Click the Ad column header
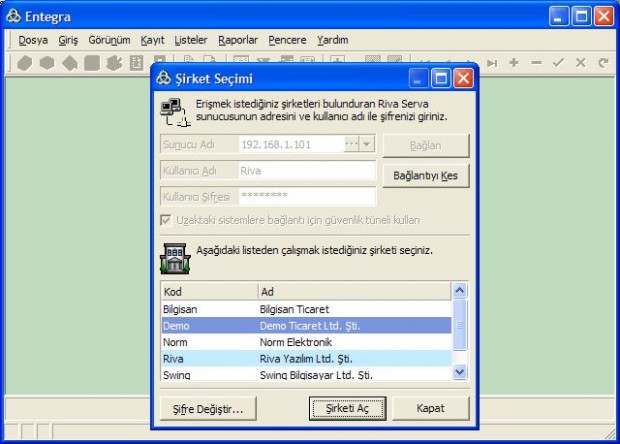620x444 pixels. tap(354, 292)
